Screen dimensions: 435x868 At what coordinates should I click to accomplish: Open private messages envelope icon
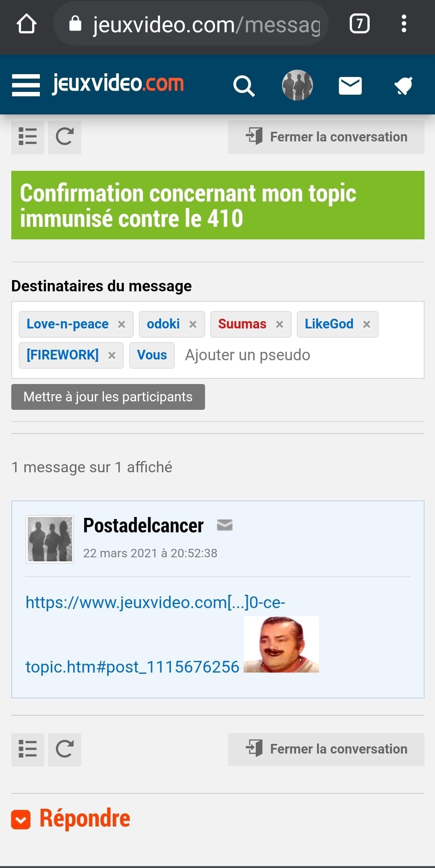[350, 86]
